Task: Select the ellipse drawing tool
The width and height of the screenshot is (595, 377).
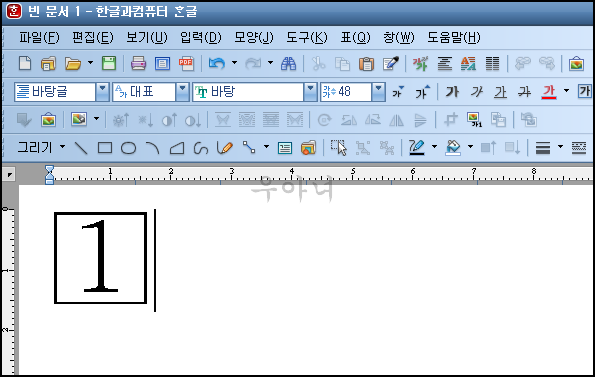Action: point(129,148)
